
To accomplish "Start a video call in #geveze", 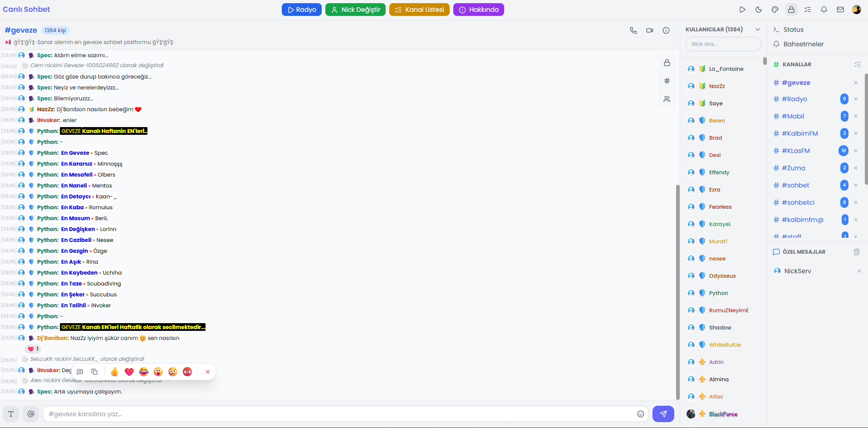I will pyautogui.click(x=649, y=30).
